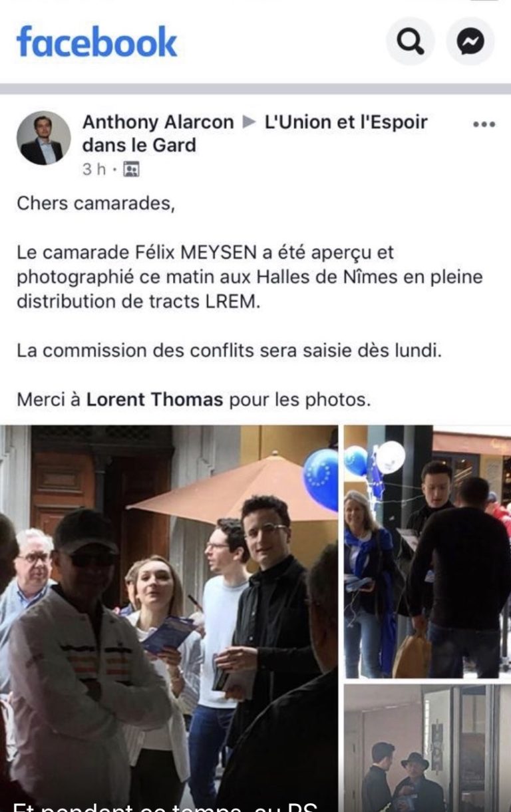Image resolution: width=511 pixels, height=812 pixels.
Task: View the photo of man wearing black hat
Action: 428,748
